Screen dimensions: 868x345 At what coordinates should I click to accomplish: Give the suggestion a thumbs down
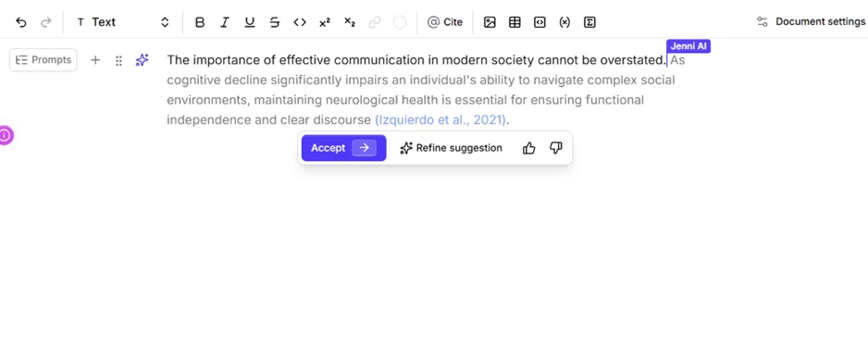coord(556,148)
